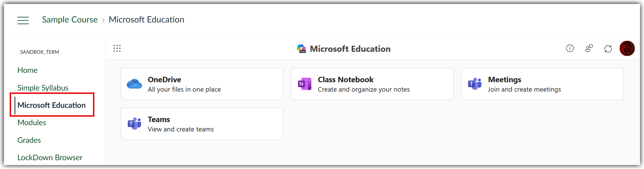The width and height of the screenshot is (644, 169).
Task: Open the hamburger navigation menu
Action: 23,20
